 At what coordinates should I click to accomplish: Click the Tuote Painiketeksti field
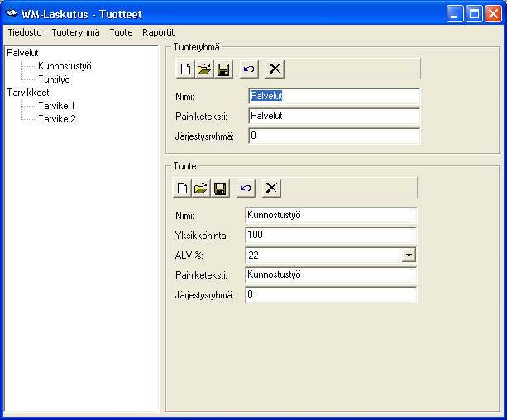(x=331, y=274)
